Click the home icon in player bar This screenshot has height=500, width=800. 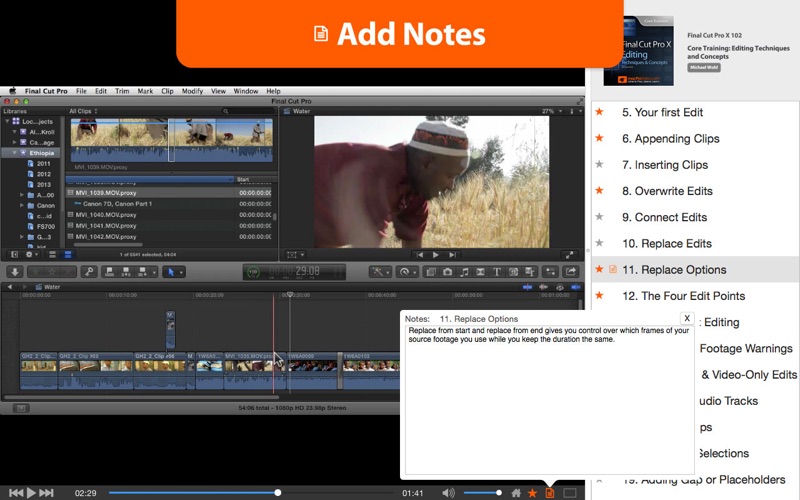(516, 493)
